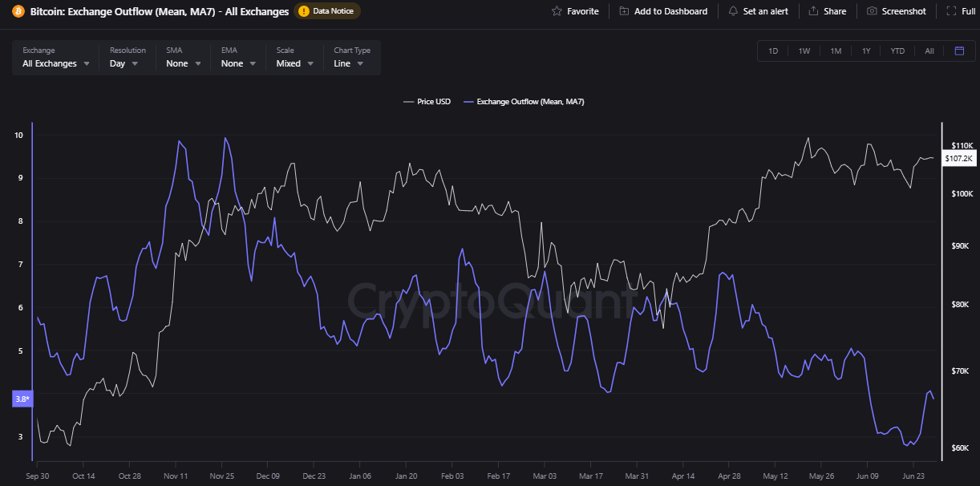Screen dimensions: 980x486
Task: Expand the All Exchanges dropdown
Action: (x=55, y=63)
